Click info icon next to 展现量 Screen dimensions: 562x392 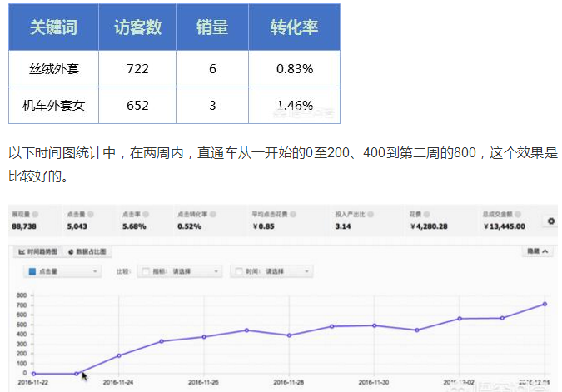click(x=35, y=215)
